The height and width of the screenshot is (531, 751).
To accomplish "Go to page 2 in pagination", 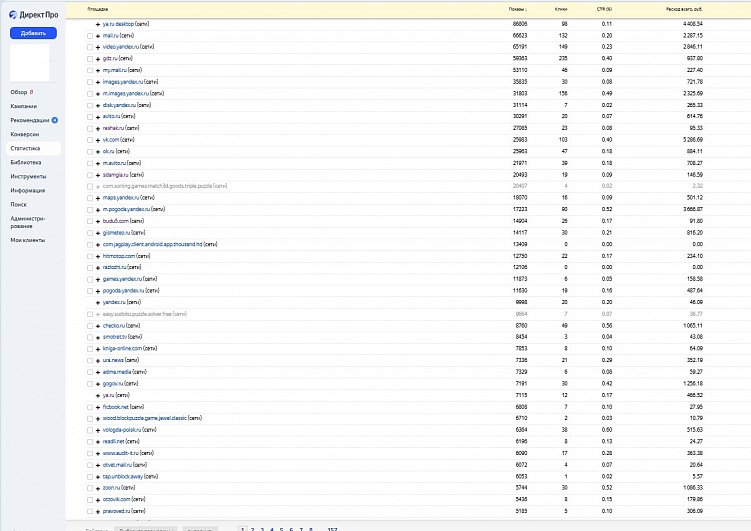I will click(x=252, y=527).
